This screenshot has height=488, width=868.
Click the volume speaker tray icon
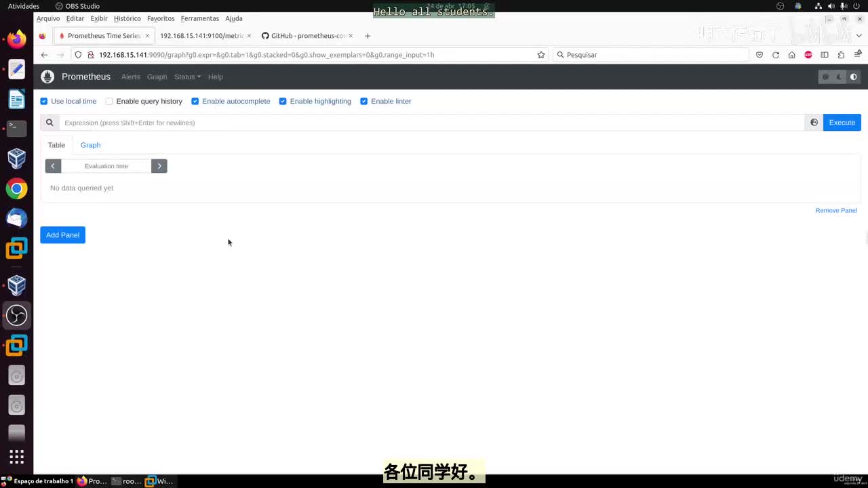tap(831, 6)
